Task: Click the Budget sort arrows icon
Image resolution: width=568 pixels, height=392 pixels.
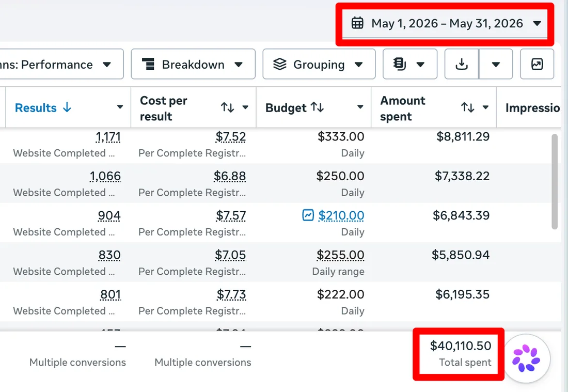Action: tap(317, 107)
